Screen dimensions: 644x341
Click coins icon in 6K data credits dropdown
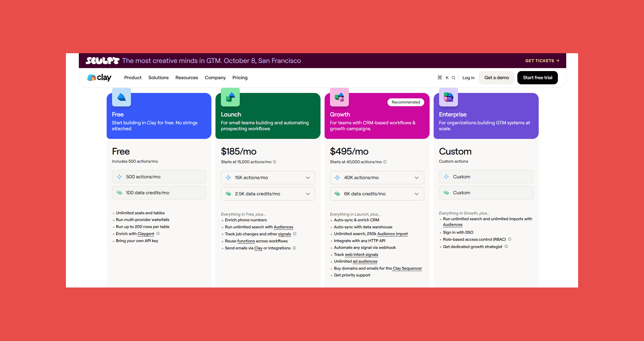(x=337, y=194)
